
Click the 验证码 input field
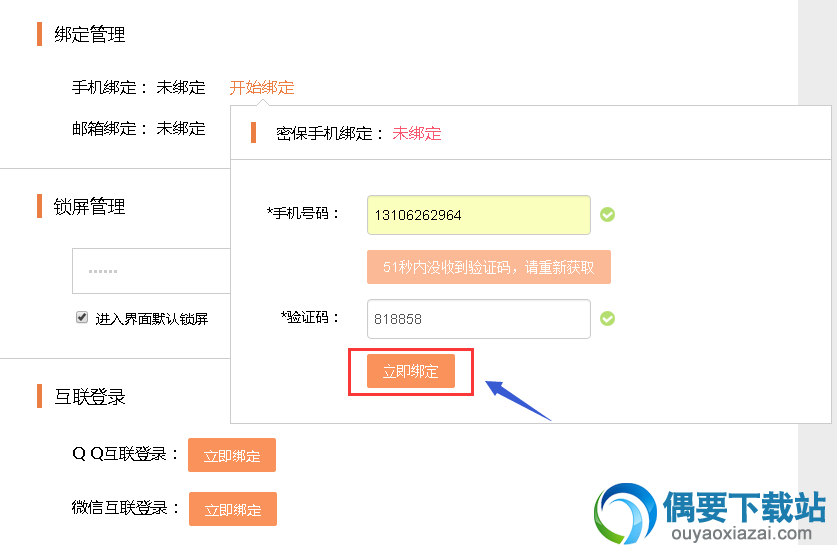click(478, 319)
